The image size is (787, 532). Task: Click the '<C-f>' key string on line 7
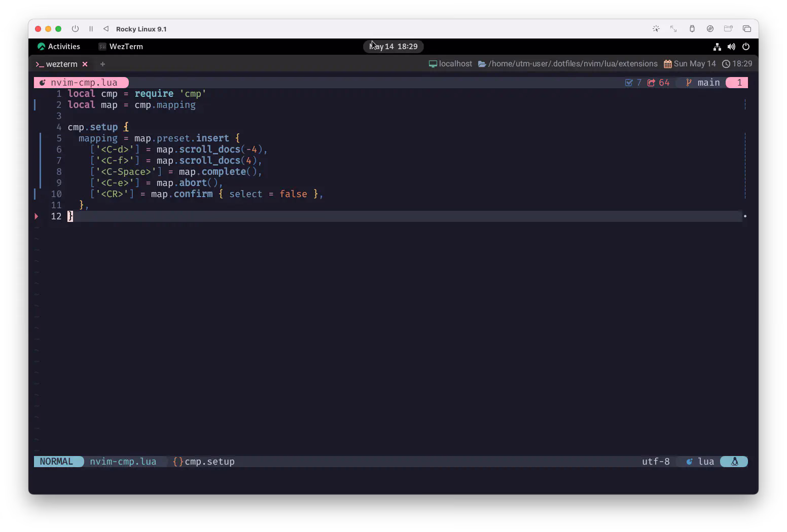[x=115, y=161]
